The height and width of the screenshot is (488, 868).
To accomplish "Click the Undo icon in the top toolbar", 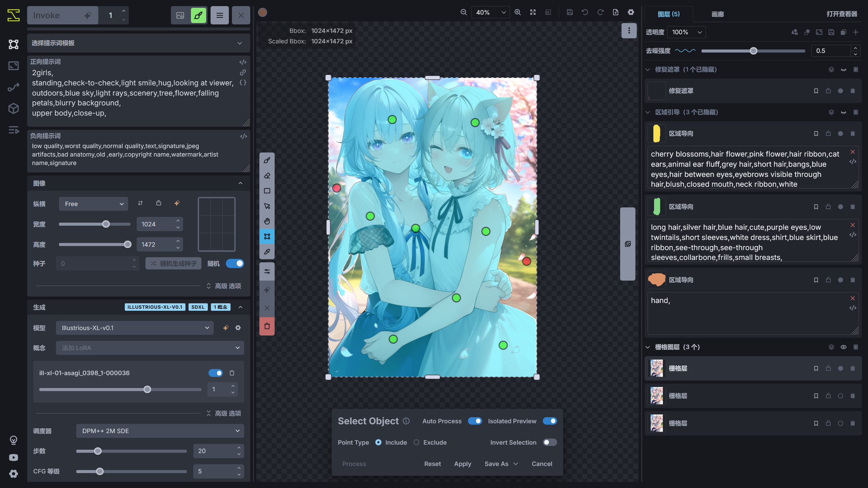I will [x=584, y=12].
